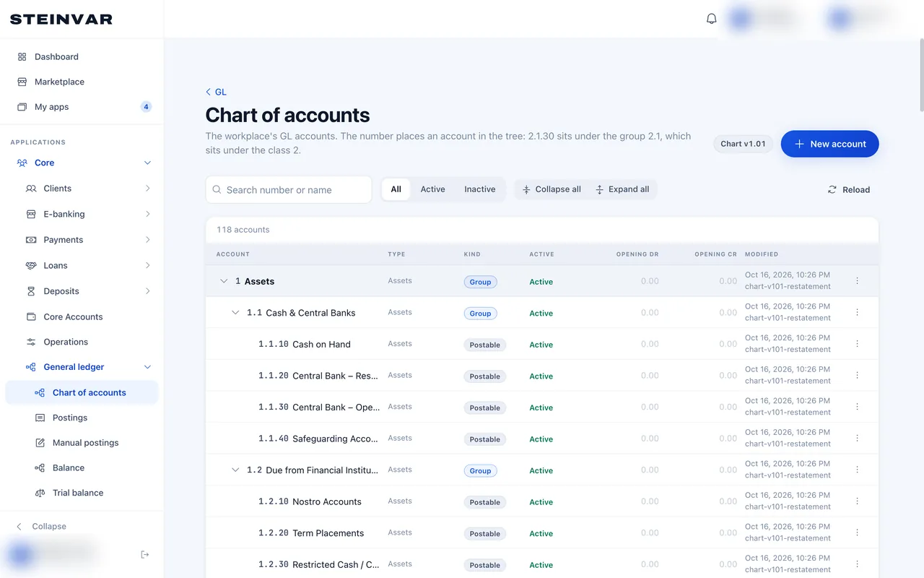Click the Manual postings edit icon
Image resolution: width=924 pixels, height=578 pixels.
tap(40, 443)
